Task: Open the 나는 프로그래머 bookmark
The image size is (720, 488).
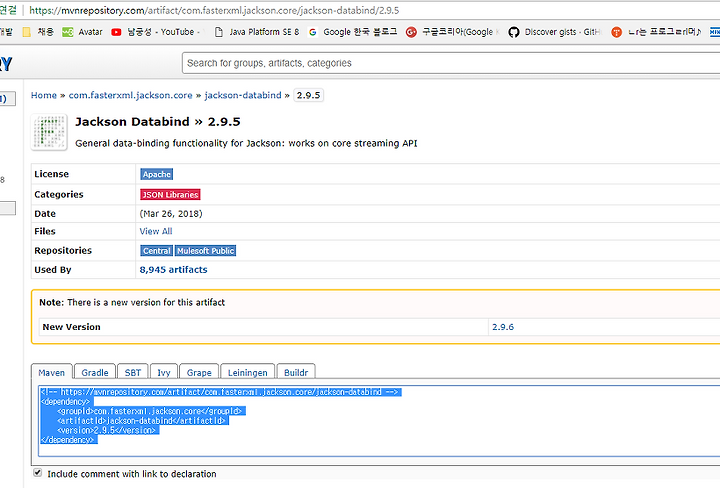Action: (656, 32)
